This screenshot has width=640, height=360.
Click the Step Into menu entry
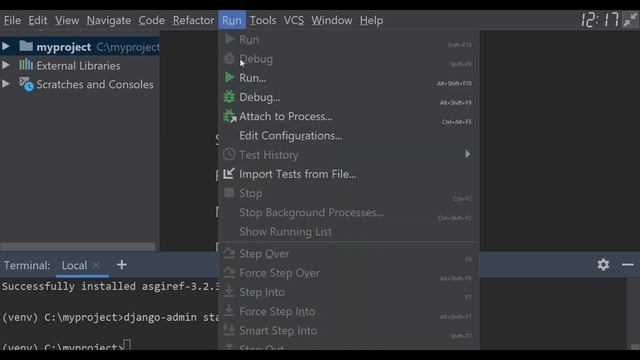point(349,292)
